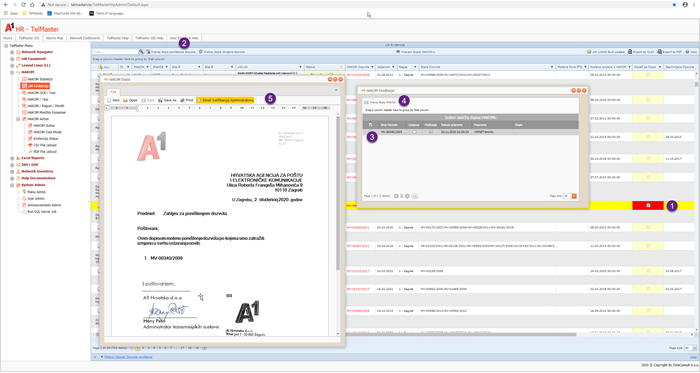Click the New row button in the grid header
The height and width of the screenshot is (373, 700).
104,67
